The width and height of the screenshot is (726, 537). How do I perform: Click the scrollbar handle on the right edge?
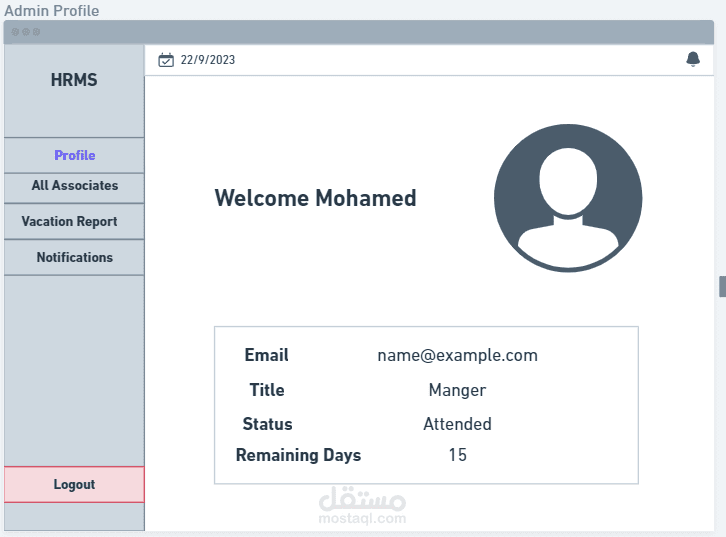pos(722,286)
